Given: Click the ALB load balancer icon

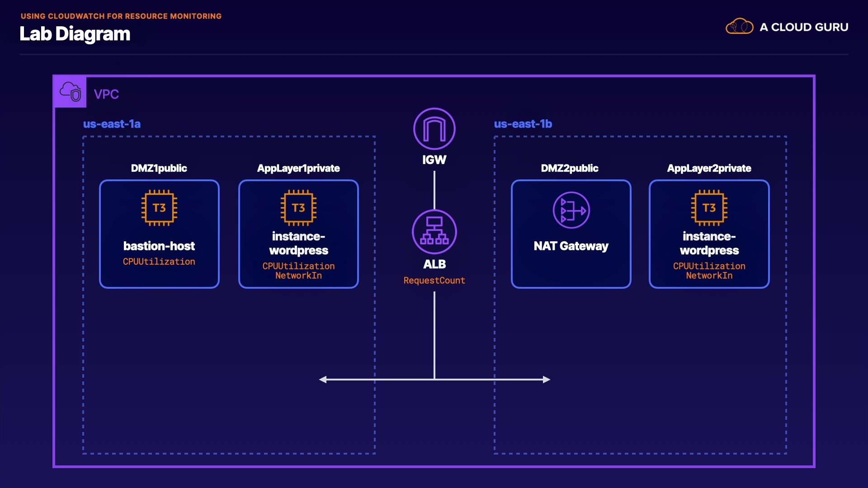Looking at the screenshot, I should pos(434,232).
